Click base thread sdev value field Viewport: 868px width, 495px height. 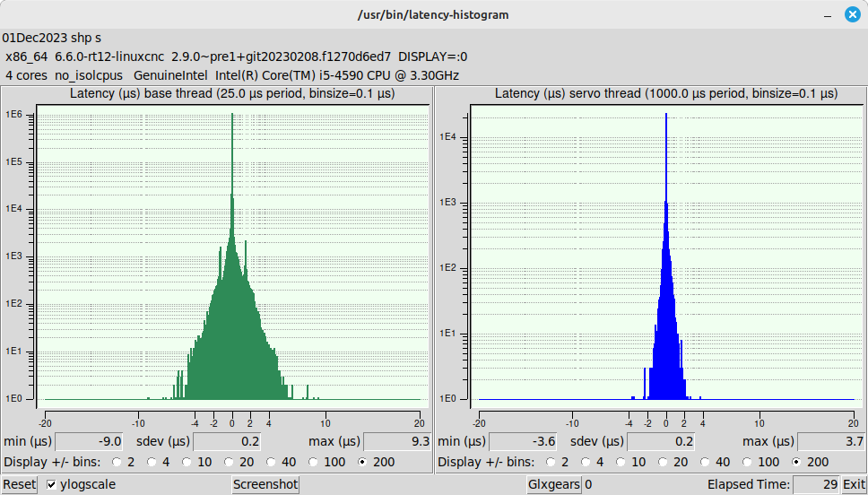pyautogui.click(x=226, y=442)
